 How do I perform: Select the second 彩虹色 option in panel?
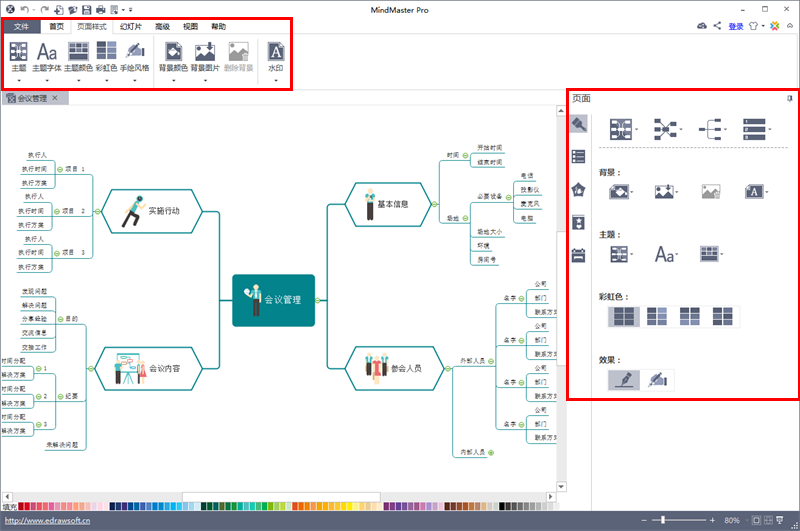click(x=657, y=316)
